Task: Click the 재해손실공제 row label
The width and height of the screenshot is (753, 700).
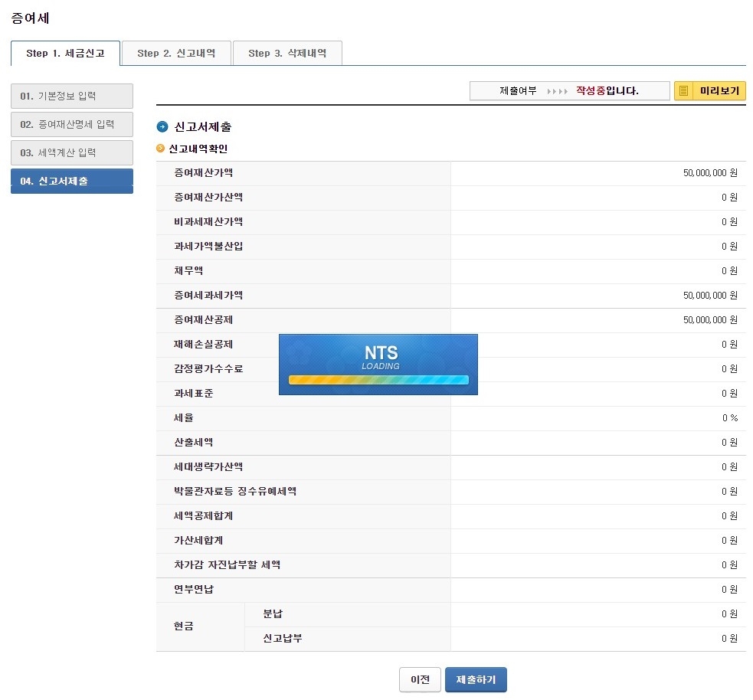Action: pyautogui.click(x=203, y=344)
